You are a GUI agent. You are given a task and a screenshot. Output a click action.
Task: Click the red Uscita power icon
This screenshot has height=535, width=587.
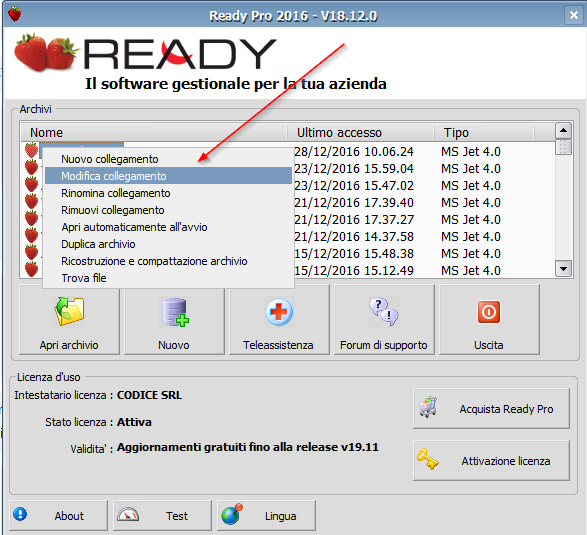[x=489, y=311]
